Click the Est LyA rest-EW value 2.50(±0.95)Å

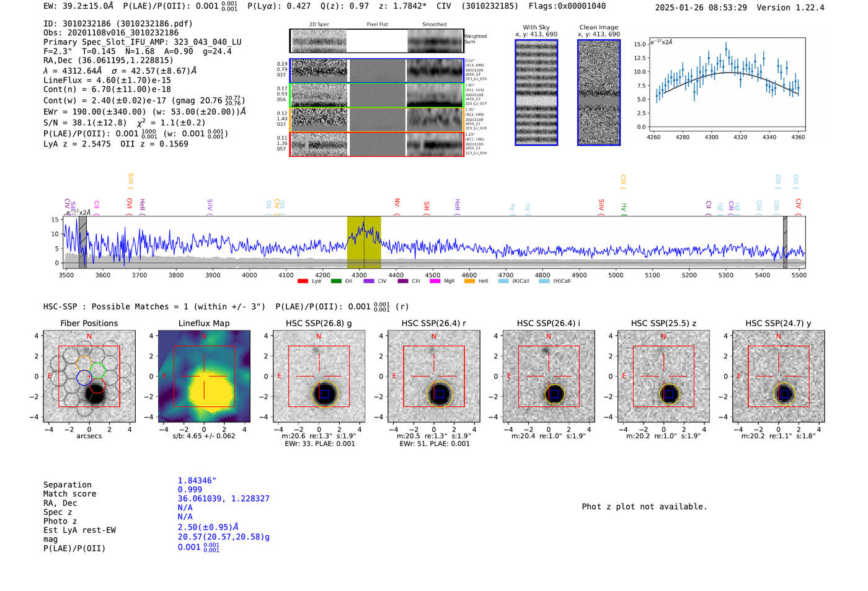click(208, 527)
